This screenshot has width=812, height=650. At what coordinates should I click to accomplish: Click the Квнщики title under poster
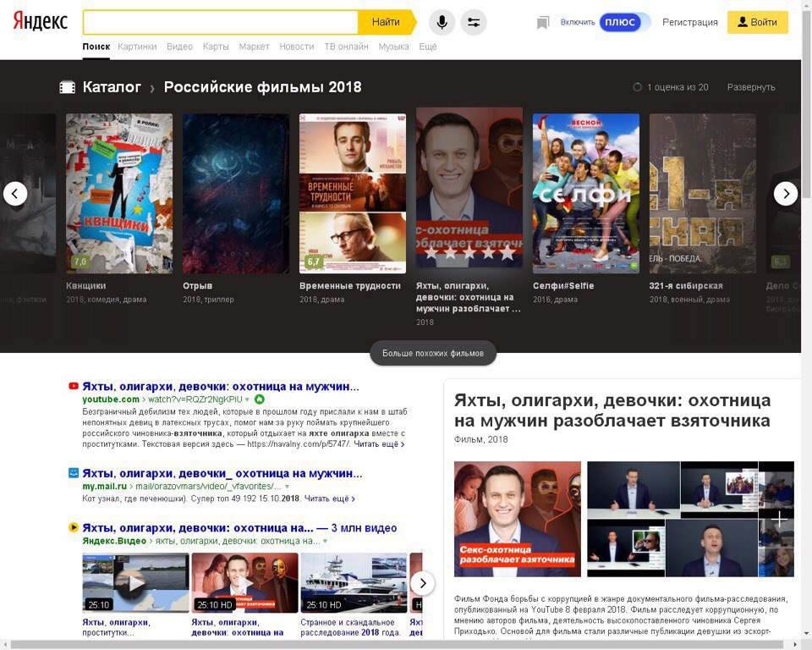(86, 285)
